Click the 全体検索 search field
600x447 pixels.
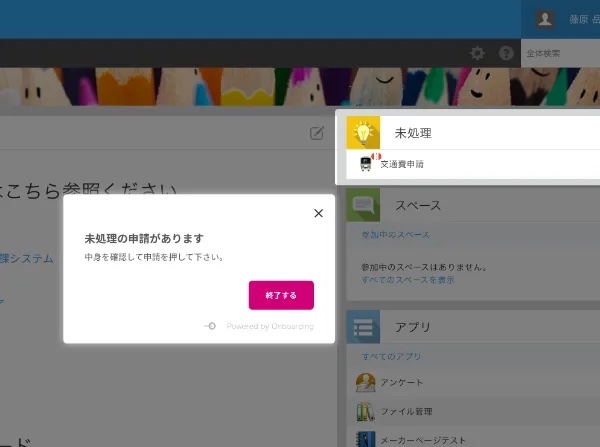click(x=560, y=53)
